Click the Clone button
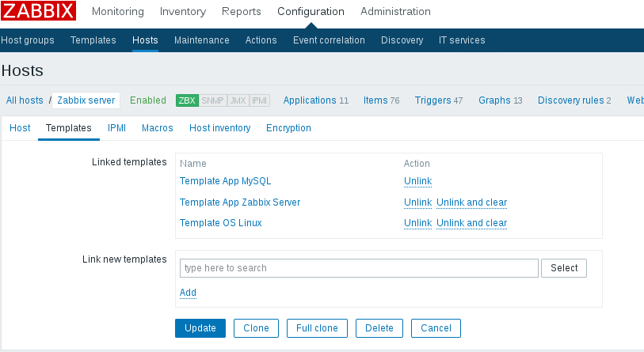 click(x=256, y=328)
